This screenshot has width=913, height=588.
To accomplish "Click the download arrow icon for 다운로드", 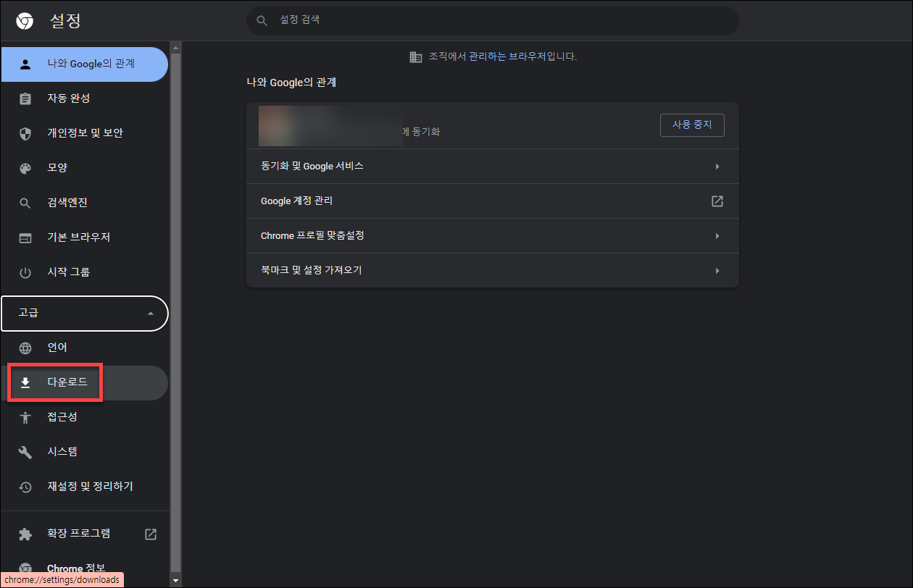I will pos(25,382).
